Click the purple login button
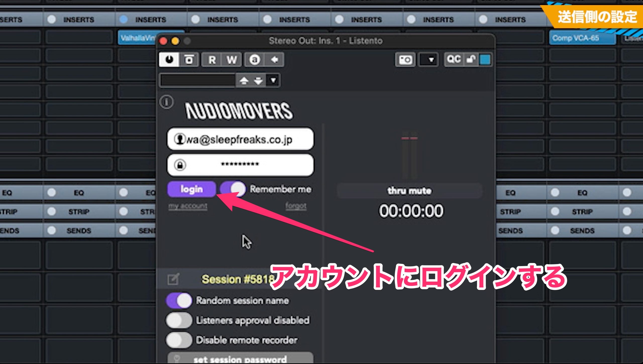 (x=192, y=189)
